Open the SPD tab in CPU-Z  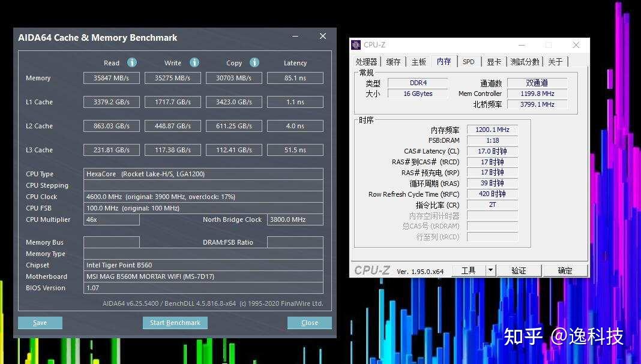(x=469, y=61)
